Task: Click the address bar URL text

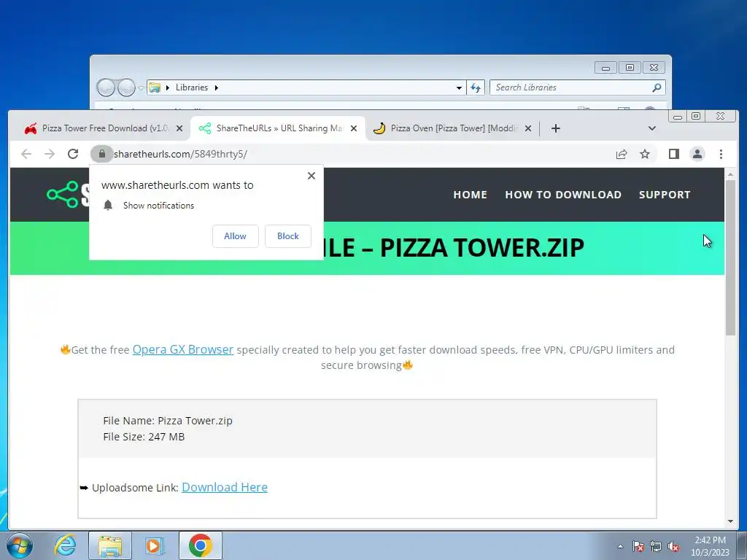Action: coord(181,154)
